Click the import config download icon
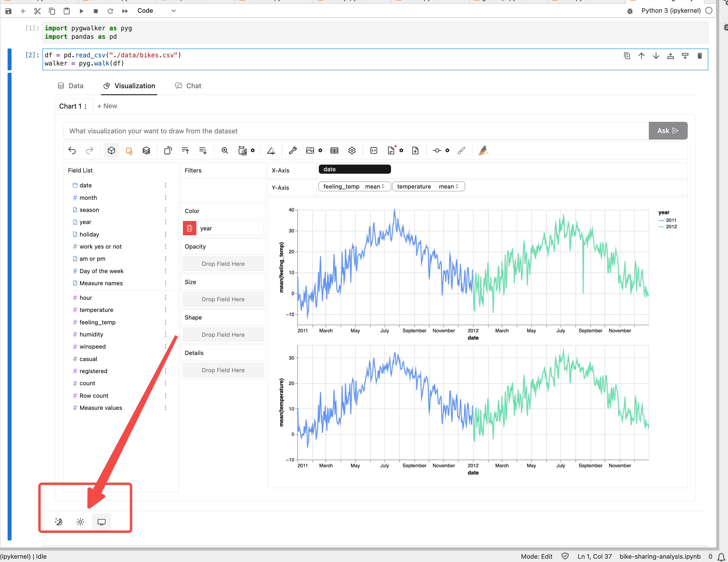The image size is (728, 562). 415,151
